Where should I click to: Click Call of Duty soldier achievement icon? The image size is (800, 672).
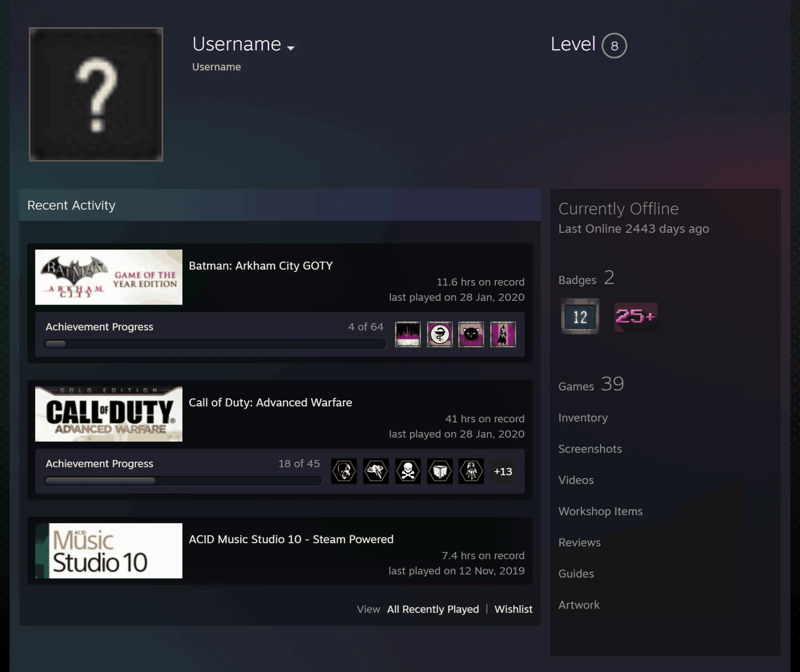pyautogui.click(x=471, y=471)
